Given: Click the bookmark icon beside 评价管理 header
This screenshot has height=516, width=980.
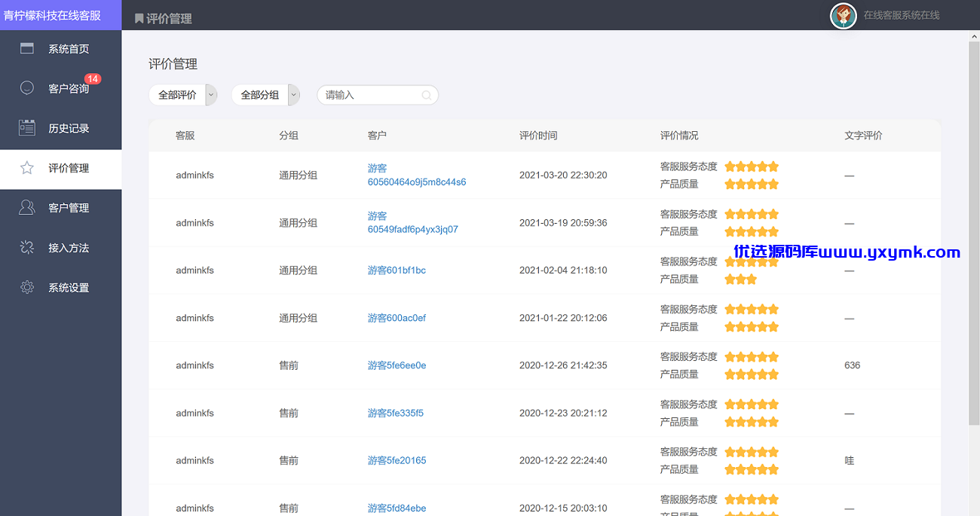Looking at the screenshot, I should (139, 19).
